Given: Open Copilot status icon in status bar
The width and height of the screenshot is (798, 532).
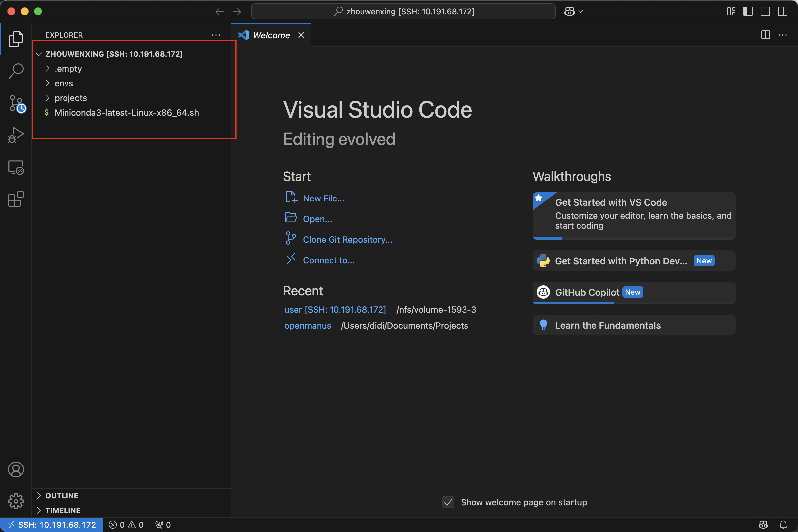Looking at the screenshot, I should point(763,525).
